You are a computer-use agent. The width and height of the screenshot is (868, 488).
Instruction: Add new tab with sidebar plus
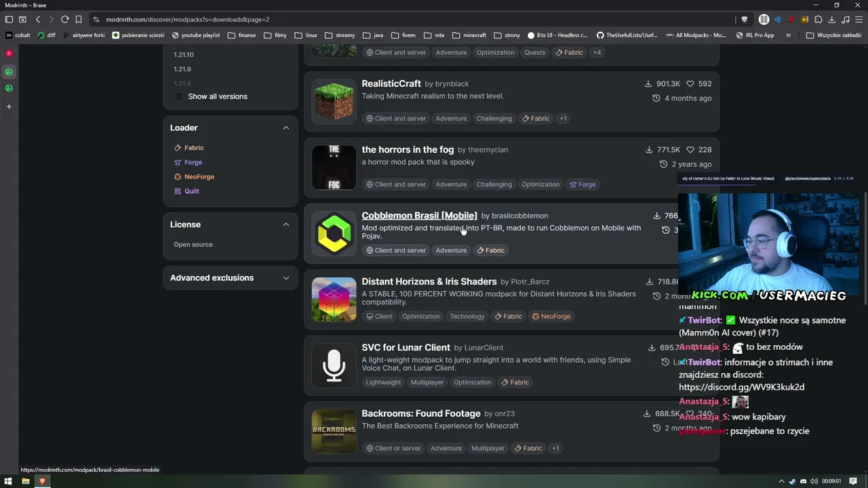(x=9, y=106)
